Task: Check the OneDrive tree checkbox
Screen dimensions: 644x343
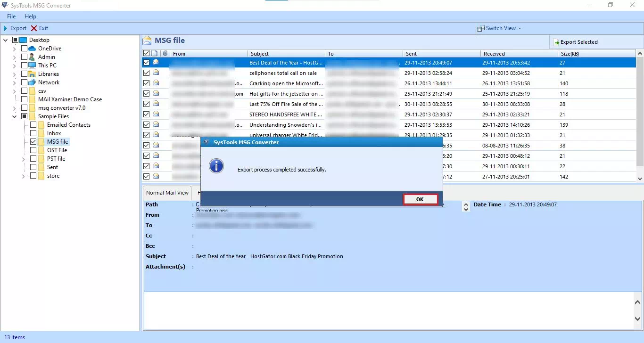Action: [24, 49]
